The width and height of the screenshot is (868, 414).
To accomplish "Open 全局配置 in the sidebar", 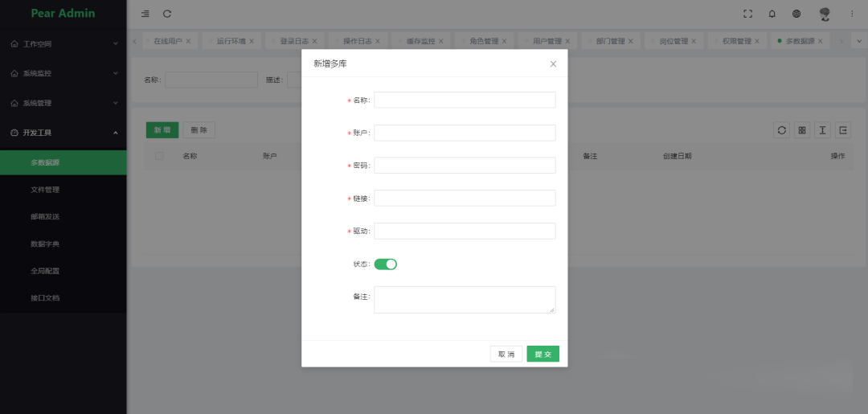I will click(x=63, y=271).
